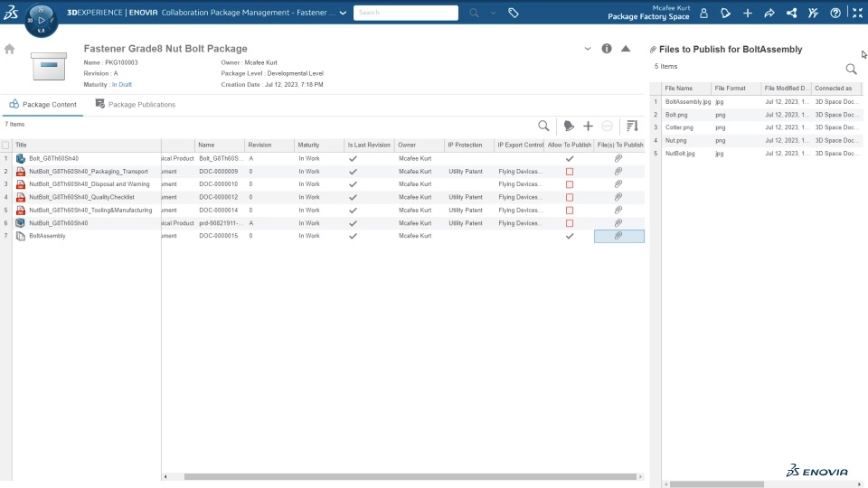Enable Allow To Publish for Packaging_Transport row
The width and height of the screenshot is (868, 488).
570,172
